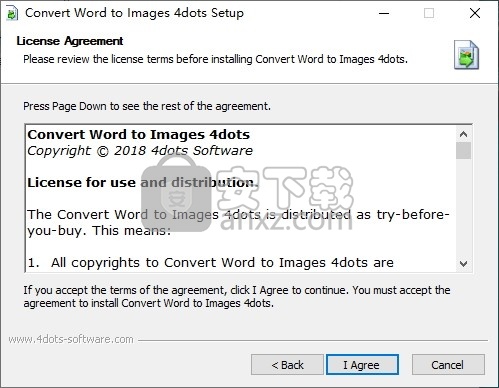Click 'Convert Word to Images 4dots' license title
Image resolution: width=499 pixels, height=388 pixels.
139,135
